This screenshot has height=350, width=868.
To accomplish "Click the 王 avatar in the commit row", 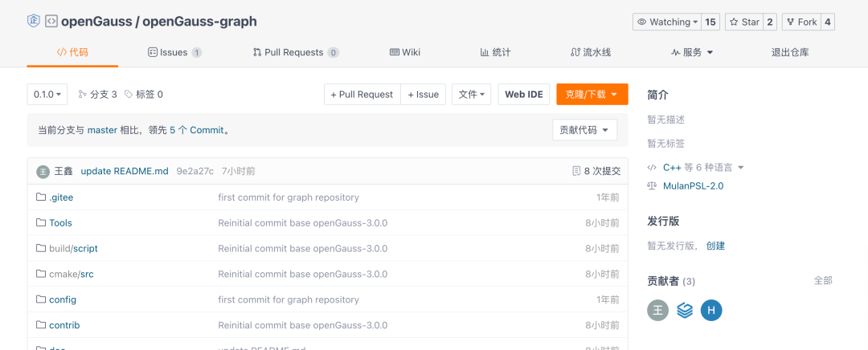I will pos(43,172).
